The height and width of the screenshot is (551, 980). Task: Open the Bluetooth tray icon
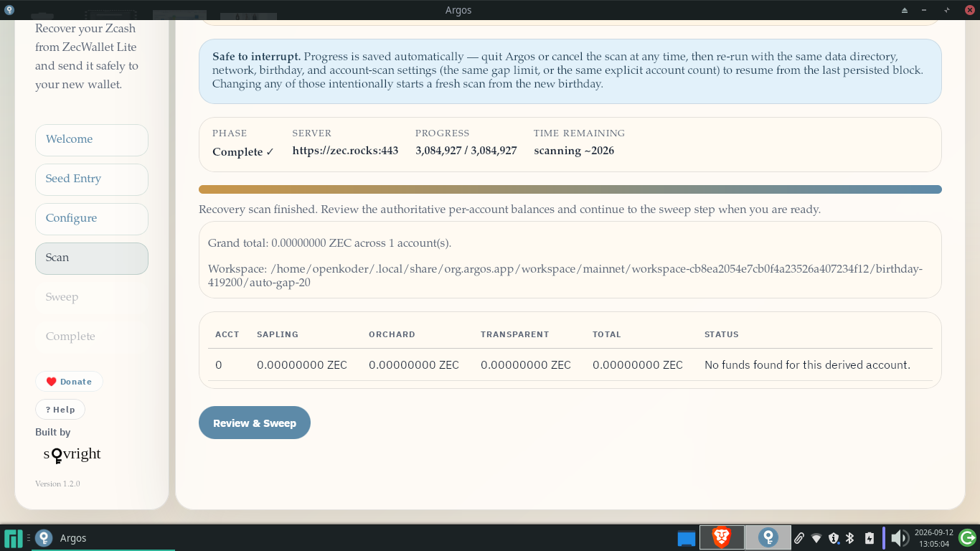tap(850, 538)
